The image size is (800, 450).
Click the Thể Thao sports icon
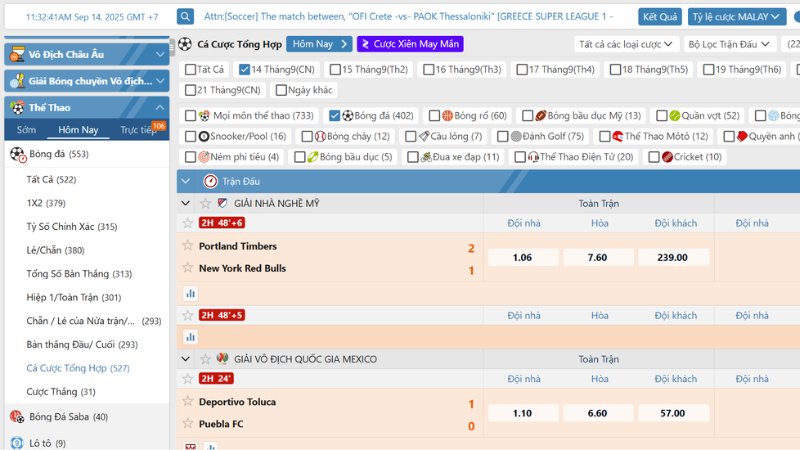[x=17, y=107]
